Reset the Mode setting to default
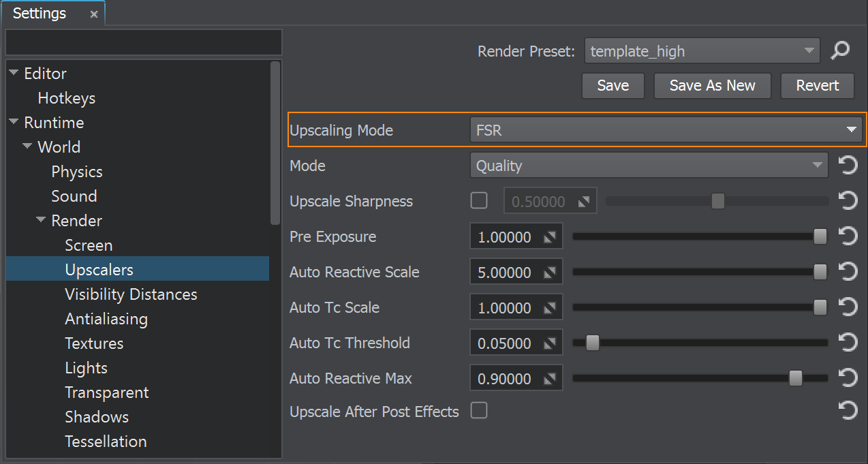 (x=847, y=166)
